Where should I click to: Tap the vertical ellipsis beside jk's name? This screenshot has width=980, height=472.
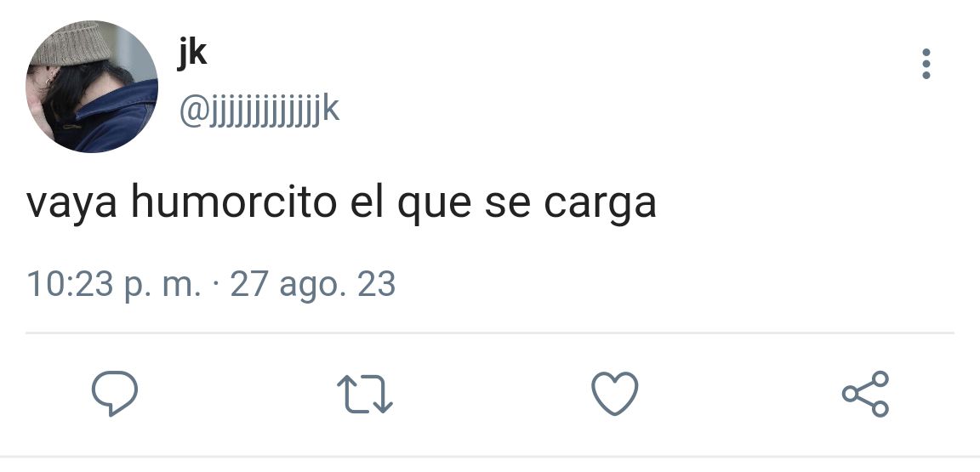coord(926,64)
